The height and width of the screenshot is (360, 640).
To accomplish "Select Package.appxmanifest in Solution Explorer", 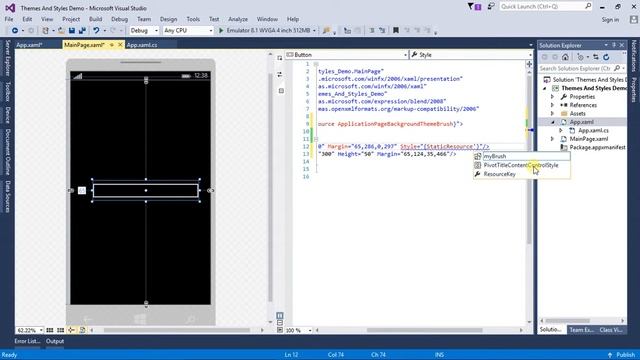I will [597, 147].
